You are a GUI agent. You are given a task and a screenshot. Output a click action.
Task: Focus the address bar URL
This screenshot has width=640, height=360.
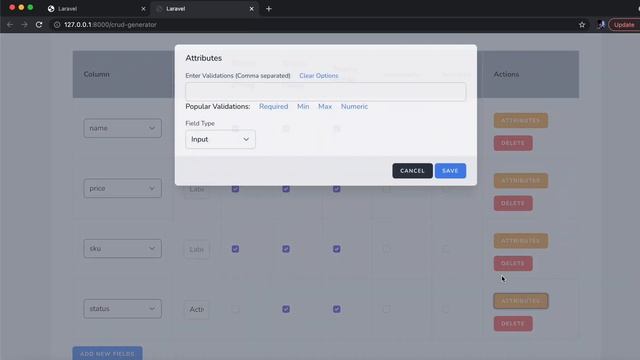(110, 25)
